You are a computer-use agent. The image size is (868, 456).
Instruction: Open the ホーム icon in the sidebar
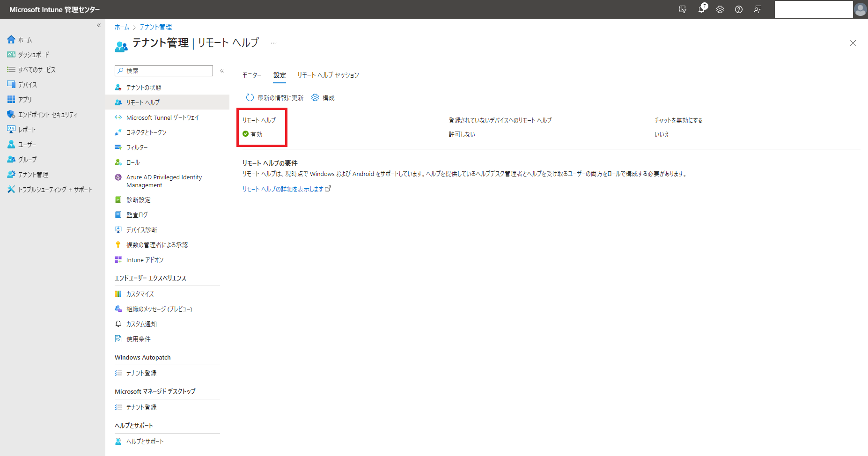pyautogui.click(x=12, y=39)
